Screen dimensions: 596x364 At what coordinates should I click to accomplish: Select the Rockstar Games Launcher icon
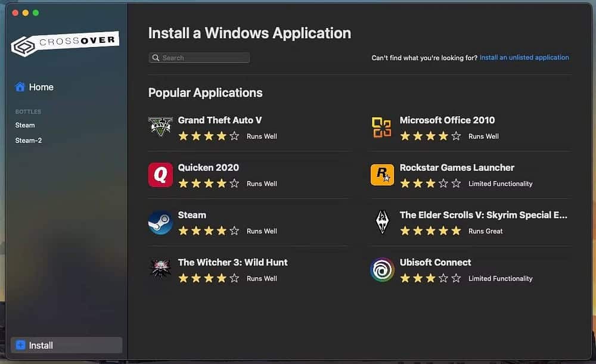[382, 175]
